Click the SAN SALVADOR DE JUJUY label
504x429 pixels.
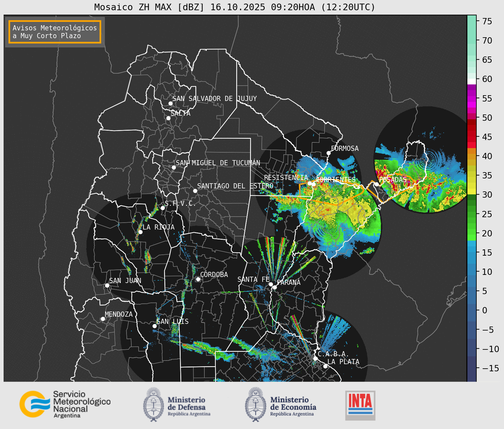(x=215, y=99)
